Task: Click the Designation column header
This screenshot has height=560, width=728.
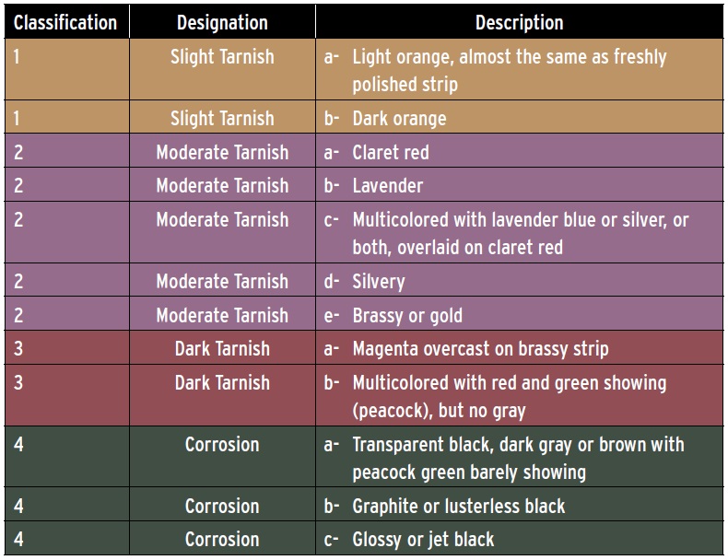Action: [x=222, y=22]
